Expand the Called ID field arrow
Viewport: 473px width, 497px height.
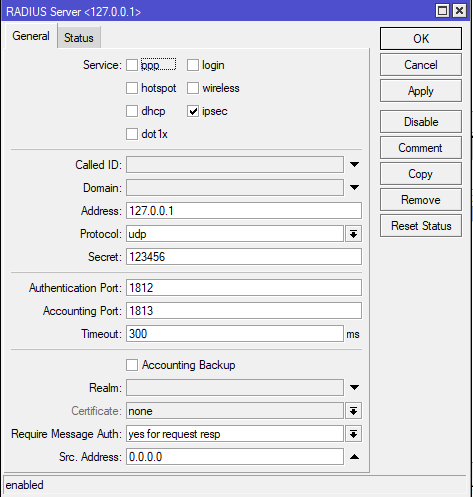[x=354, y=164]
